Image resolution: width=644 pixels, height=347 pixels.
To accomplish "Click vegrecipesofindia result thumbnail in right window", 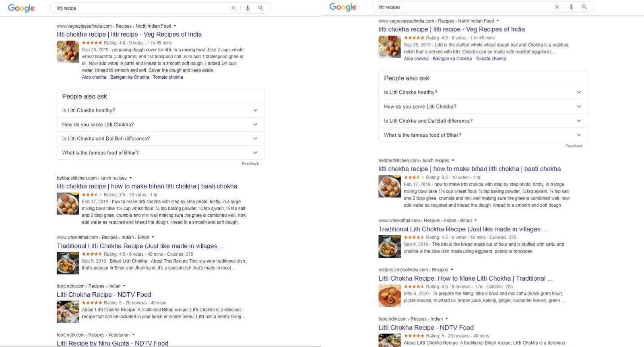I will (390, 47).
